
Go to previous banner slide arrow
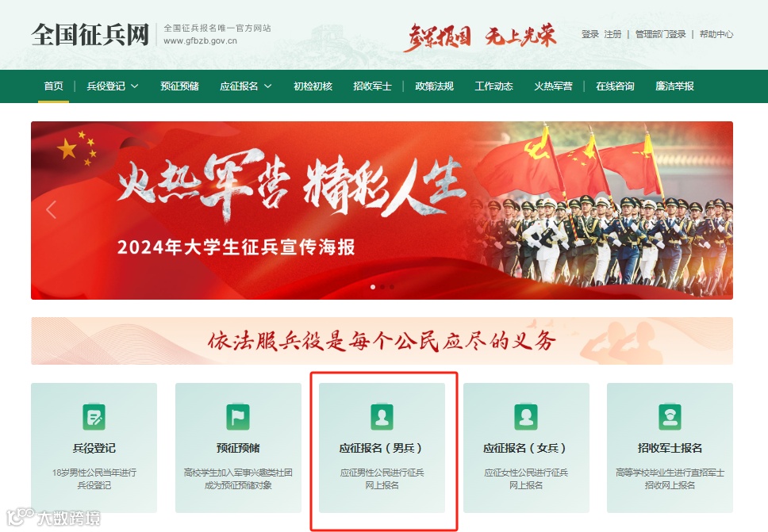52,210
